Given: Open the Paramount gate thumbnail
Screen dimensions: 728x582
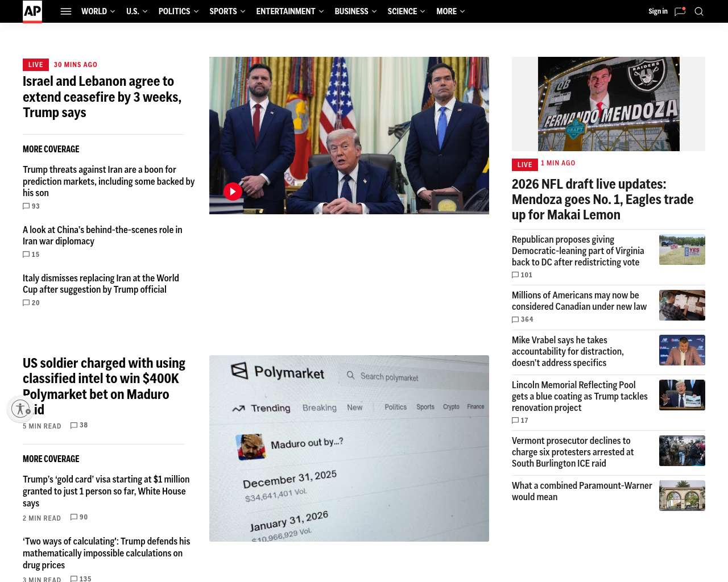Looking at the screenshot, I should click(x=682, y=496).
